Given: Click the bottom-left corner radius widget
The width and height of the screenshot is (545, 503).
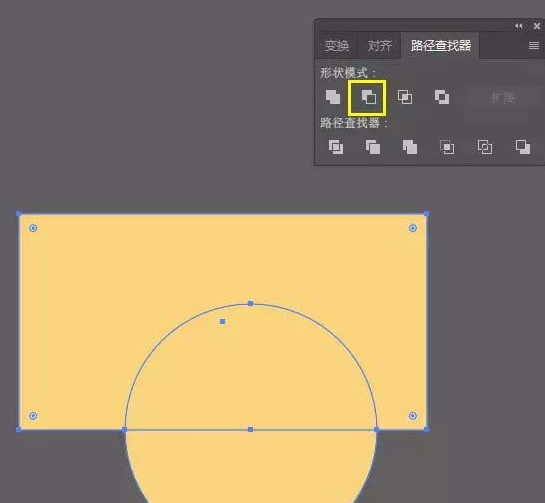Looking at the screenshot, I should [33, 416].
